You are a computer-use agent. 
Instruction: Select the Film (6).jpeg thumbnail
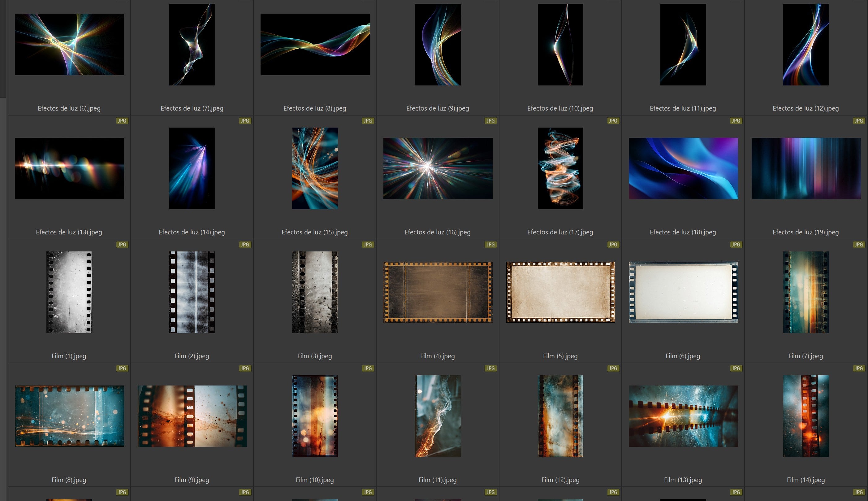[x=683, y=292]
